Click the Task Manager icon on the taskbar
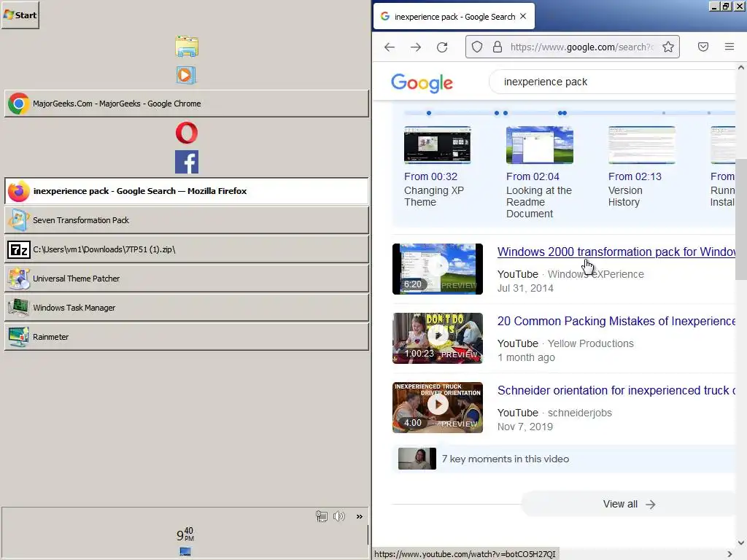 (x=18, y=308)
